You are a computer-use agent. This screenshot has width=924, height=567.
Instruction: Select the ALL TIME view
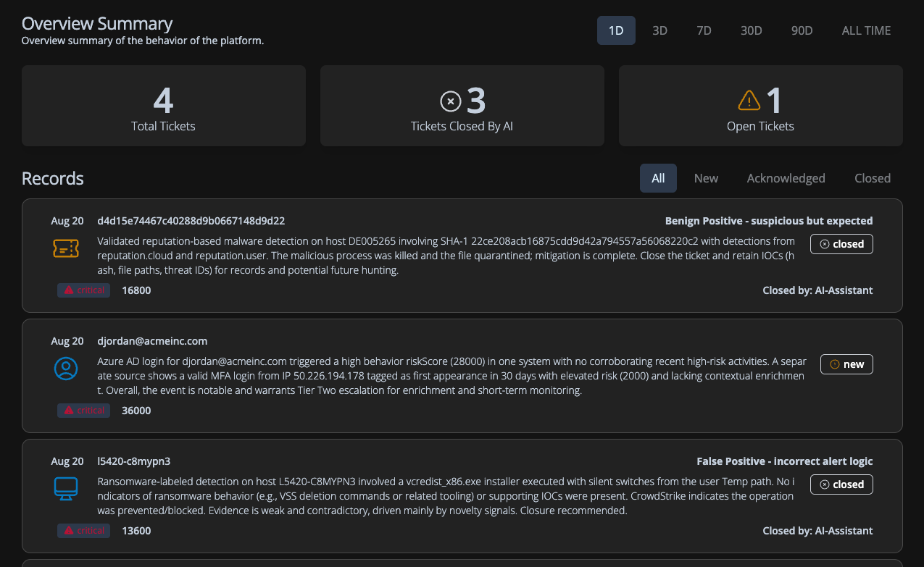(x=866, y=30)
